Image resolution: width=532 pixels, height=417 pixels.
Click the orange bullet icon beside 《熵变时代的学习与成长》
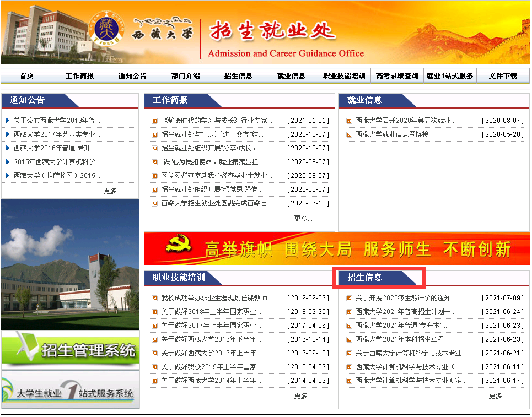coord(154,121)
